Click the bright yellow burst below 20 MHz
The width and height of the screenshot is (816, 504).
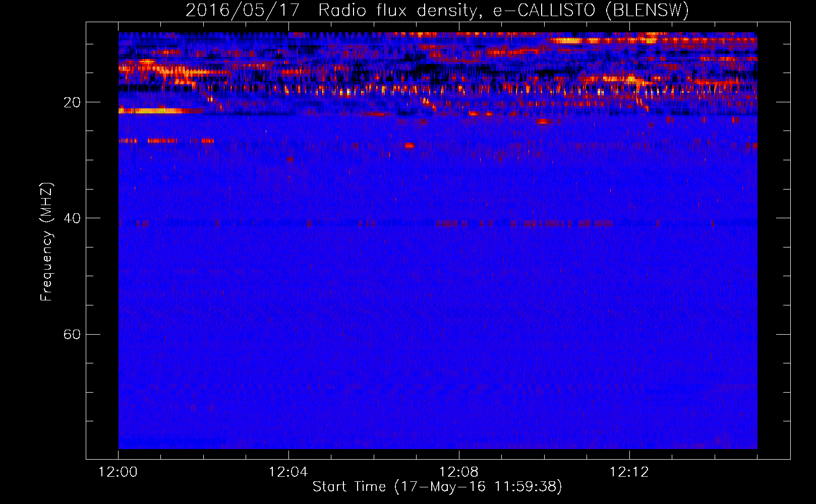[x=154, y=111]
